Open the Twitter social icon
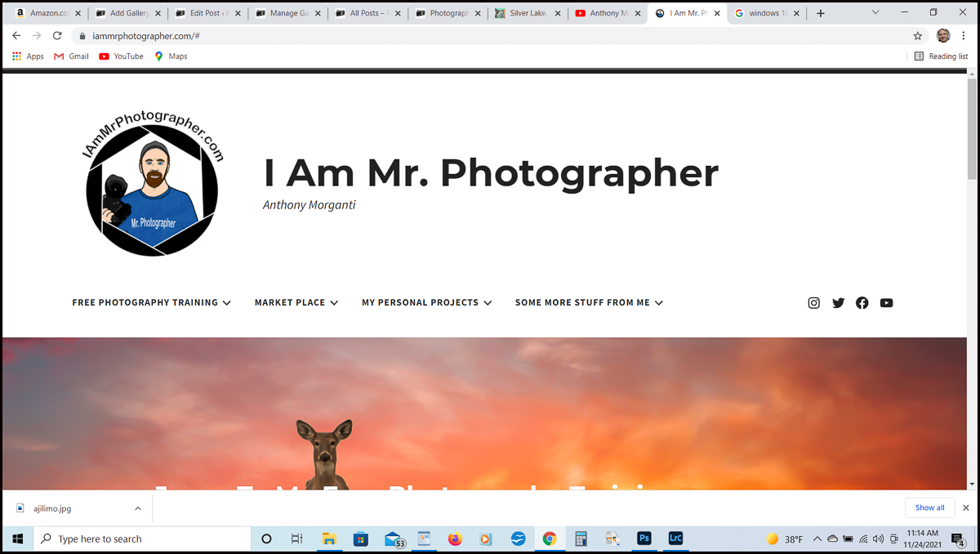980x554 pixels. pyautogui.click(x=838, y=303)
